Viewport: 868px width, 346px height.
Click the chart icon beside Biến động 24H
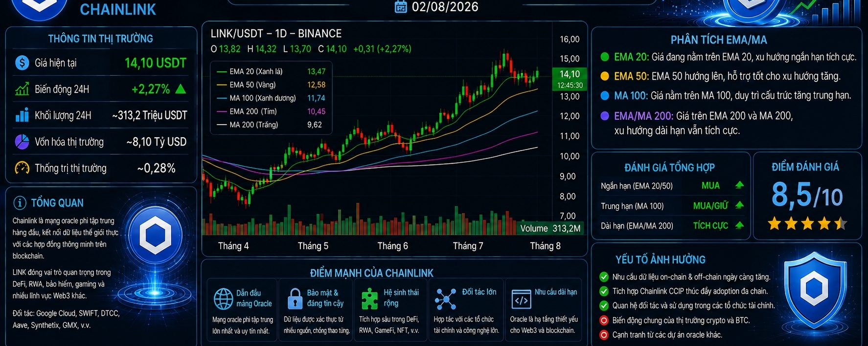point(22,89)
